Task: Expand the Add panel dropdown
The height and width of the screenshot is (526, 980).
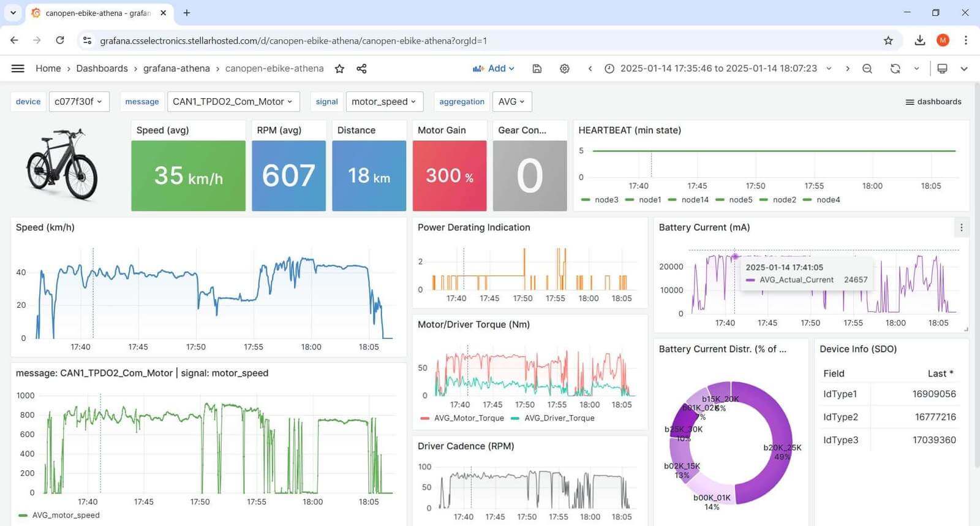Action: pyautogui.click(x=494, y=69)
